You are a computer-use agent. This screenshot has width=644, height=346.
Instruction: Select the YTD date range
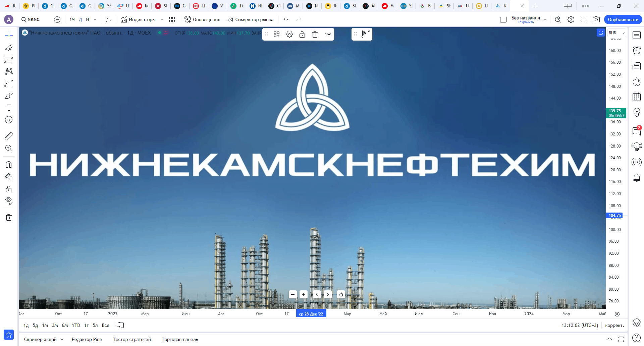click(x=76, y=325)
